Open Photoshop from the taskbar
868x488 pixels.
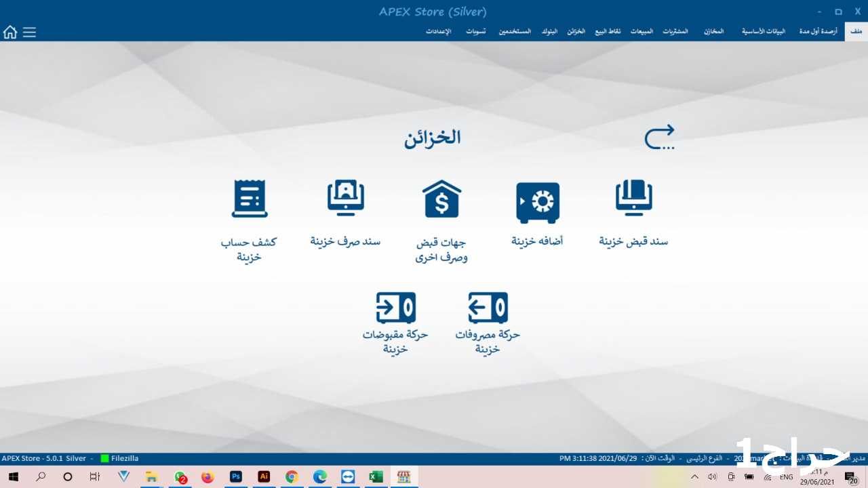236,476
